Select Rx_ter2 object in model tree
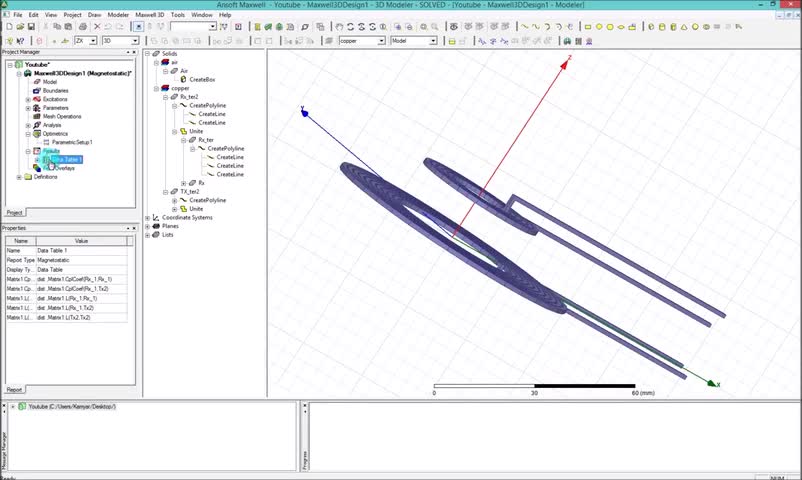The height and width of the screenshot is (480, 802). click(189, 97)
